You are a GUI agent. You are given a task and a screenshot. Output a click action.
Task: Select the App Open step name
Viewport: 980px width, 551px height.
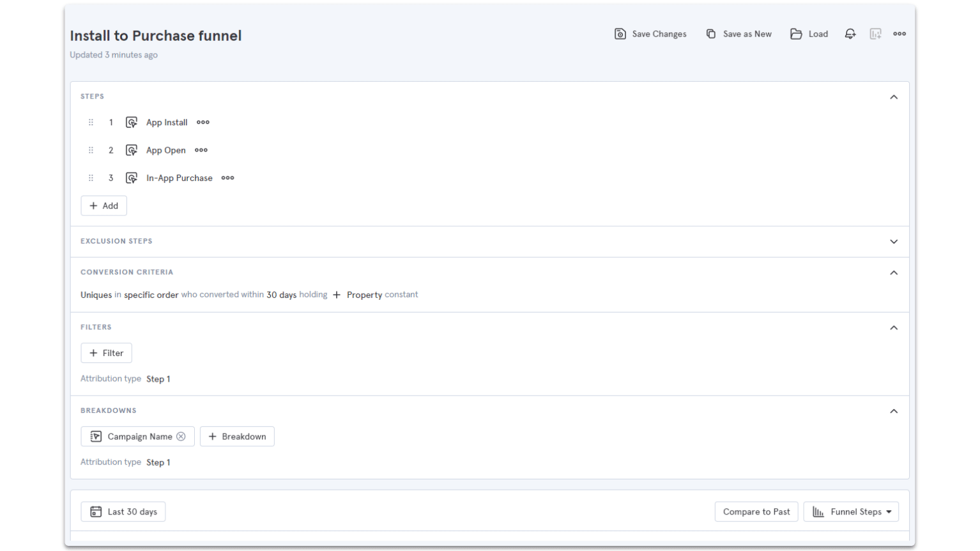coord(166,150)
